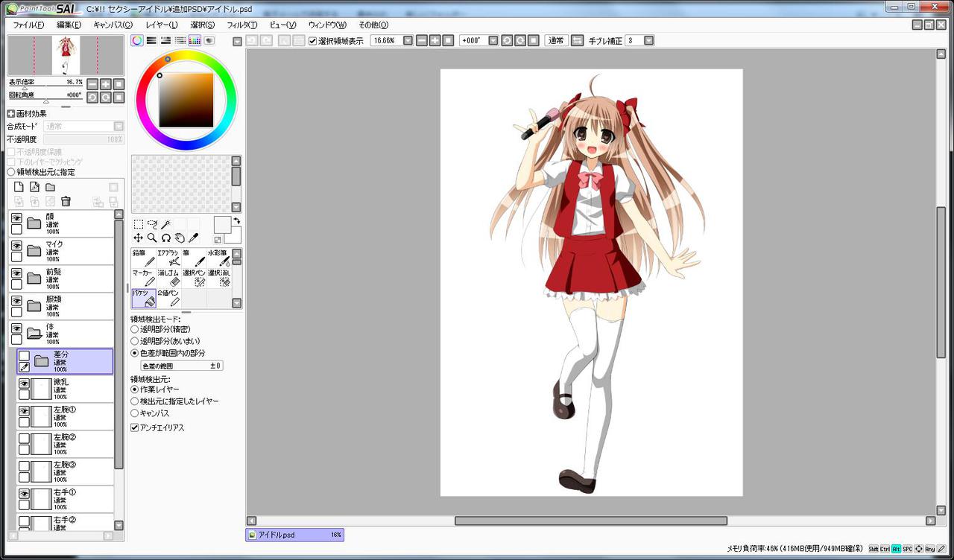Create a new normal layer
This screenshot has width=954, height=560.
coord(19,187)
